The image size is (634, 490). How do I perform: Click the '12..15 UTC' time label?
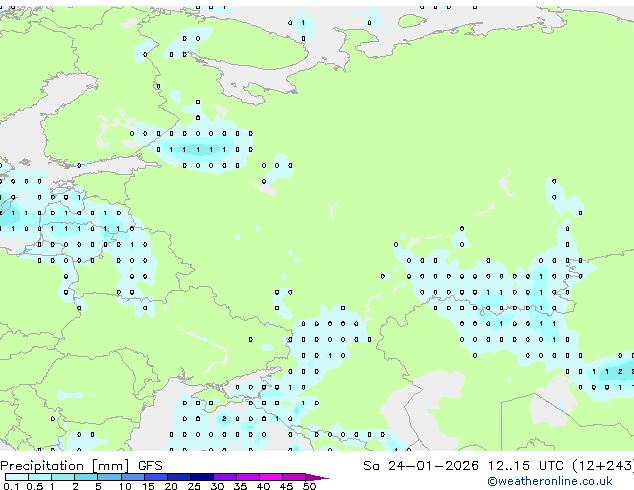(525, 466)
